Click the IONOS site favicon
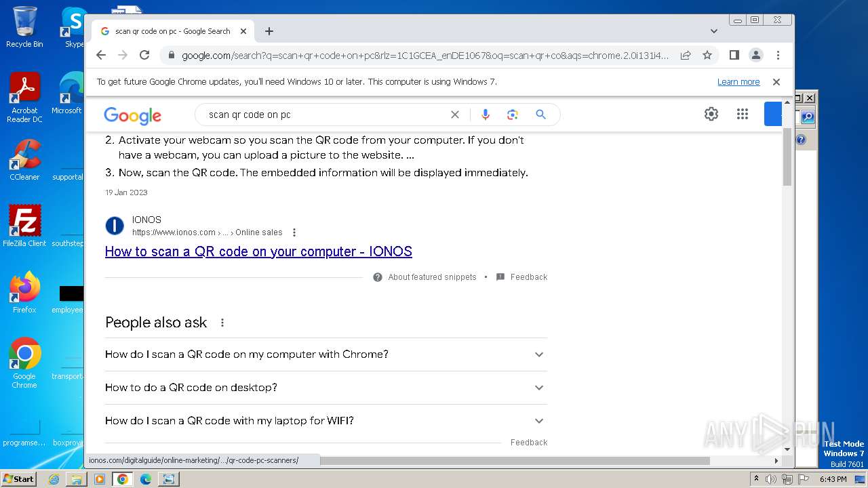Screen dimensions: 868x488 [x=115, y=226]
